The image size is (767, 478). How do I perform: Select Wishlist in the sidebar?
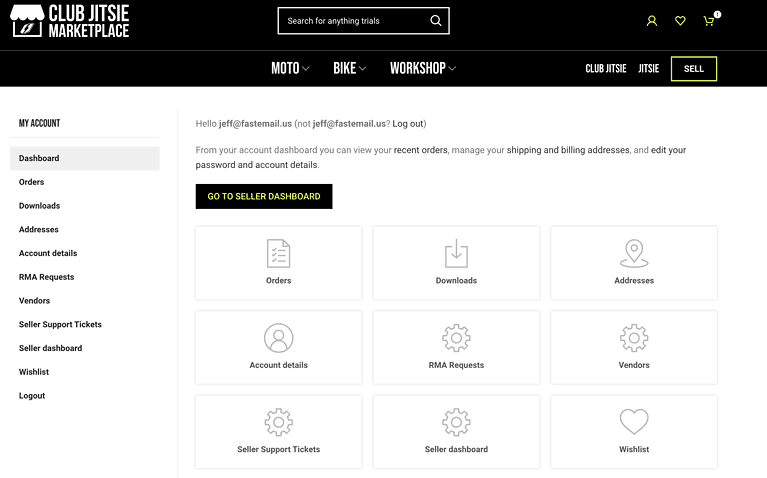coord(34,372)
